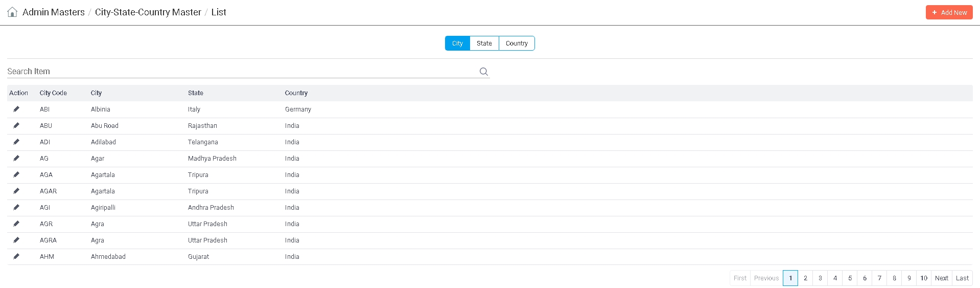Viewport: 980px width, 288px height.
Task: Open page 5 of the list
Action: [x=850, y=278]
